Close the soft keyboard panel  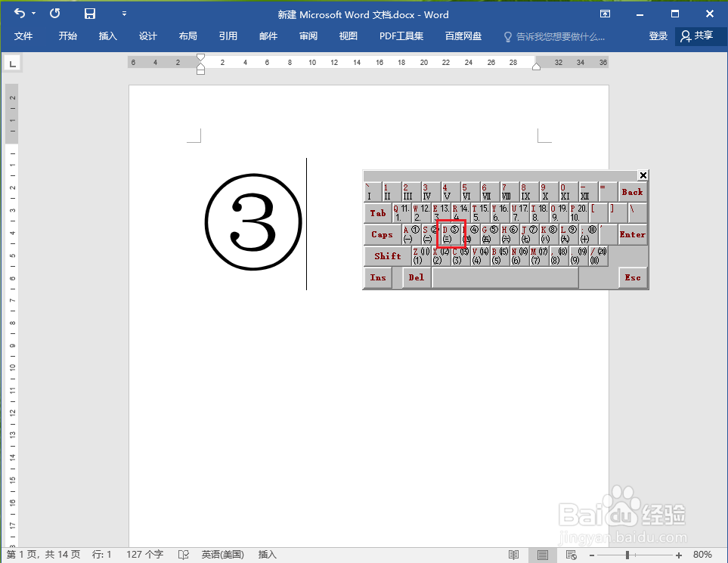[643, 175]
